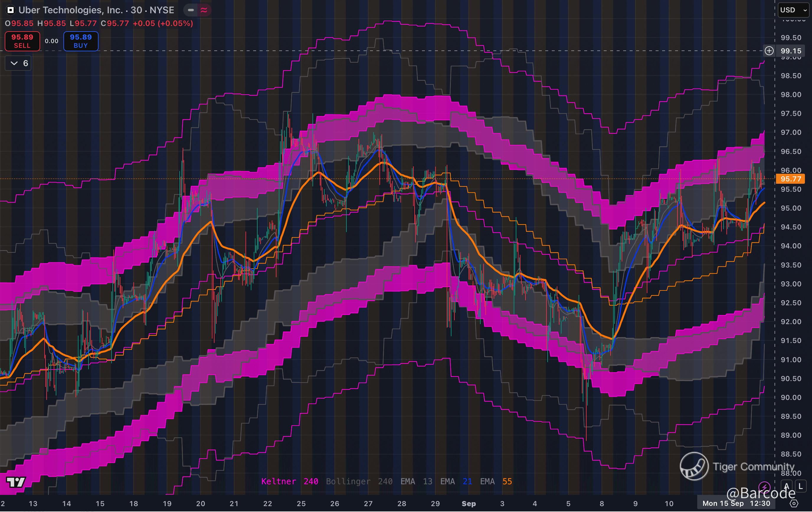Image resolution: width=812 pixels, height=512 pixels.
Task: Click the Keltner 240 indicator label
Action: [289, 481]
